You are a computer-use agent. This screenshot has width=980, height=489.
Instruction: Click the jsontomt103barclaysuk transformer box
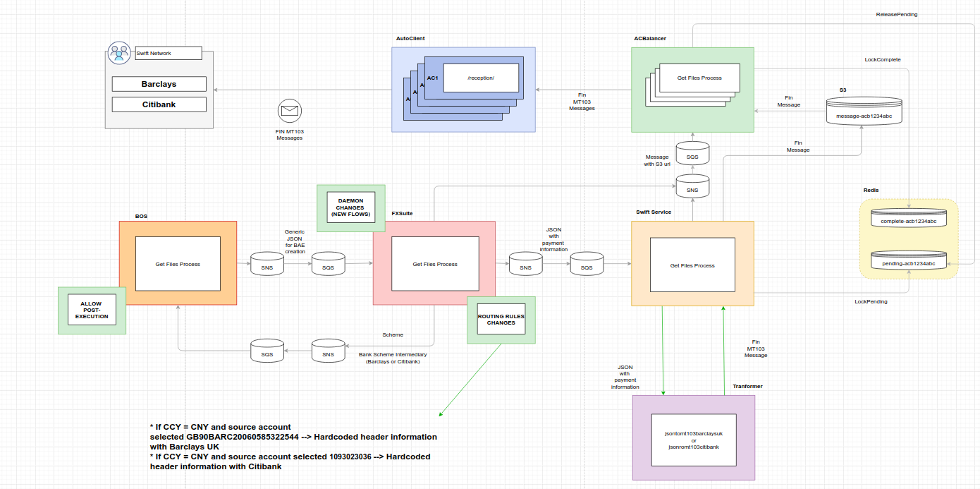coord(694,438)
